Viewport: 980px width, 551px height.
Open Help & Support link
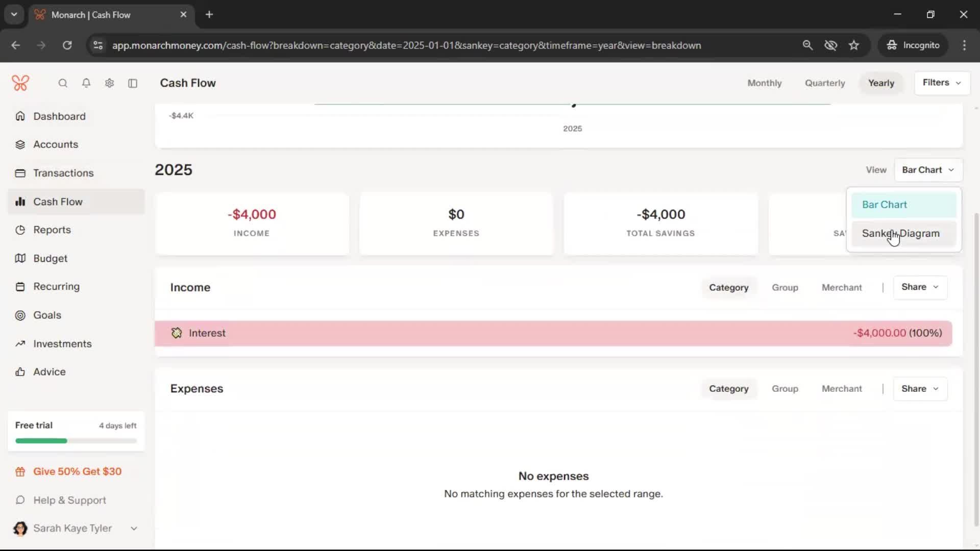[x=69, y=500]
